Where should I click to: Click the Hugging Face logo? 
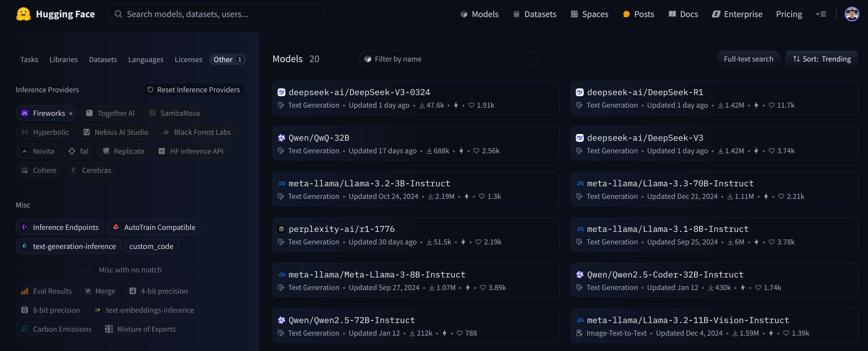[23, 14]
